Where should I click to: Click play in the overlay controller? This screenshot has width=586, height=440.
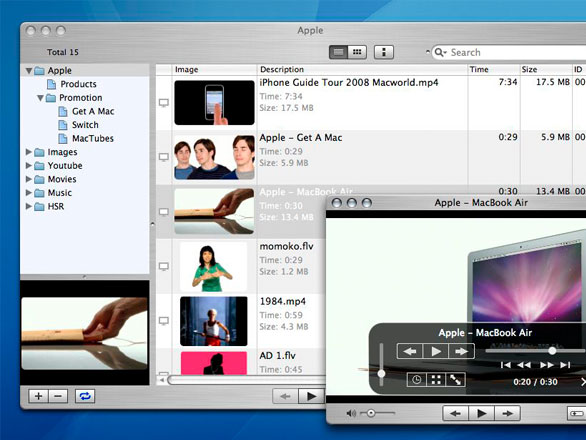pos(436,351)
